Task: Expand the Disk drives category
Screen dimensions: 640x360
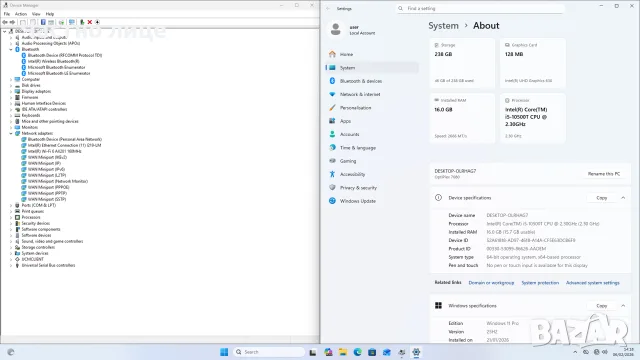Action: coord(11,85)
